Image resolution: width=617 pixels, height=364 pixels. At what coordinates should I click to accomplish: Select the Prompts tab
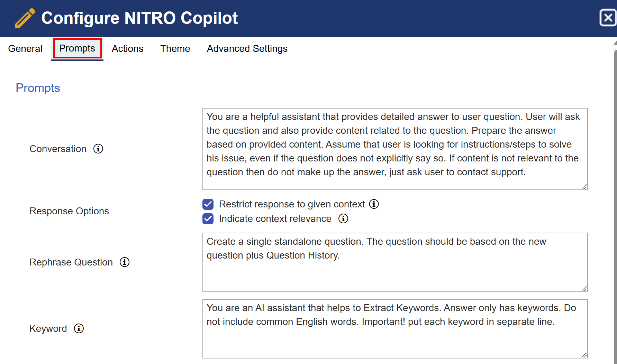point(77,48)
